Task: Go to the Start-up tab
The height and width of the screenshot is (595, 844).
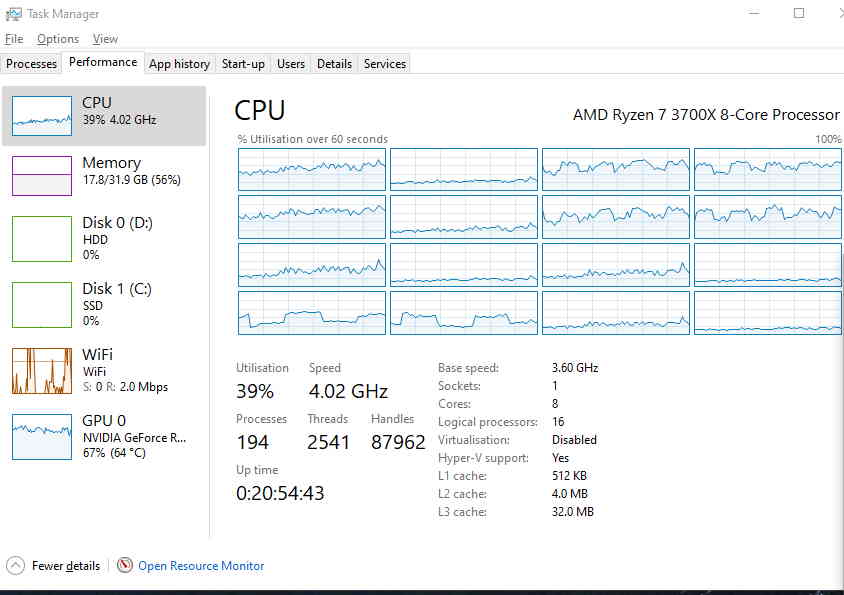Action: click(243, 64)
